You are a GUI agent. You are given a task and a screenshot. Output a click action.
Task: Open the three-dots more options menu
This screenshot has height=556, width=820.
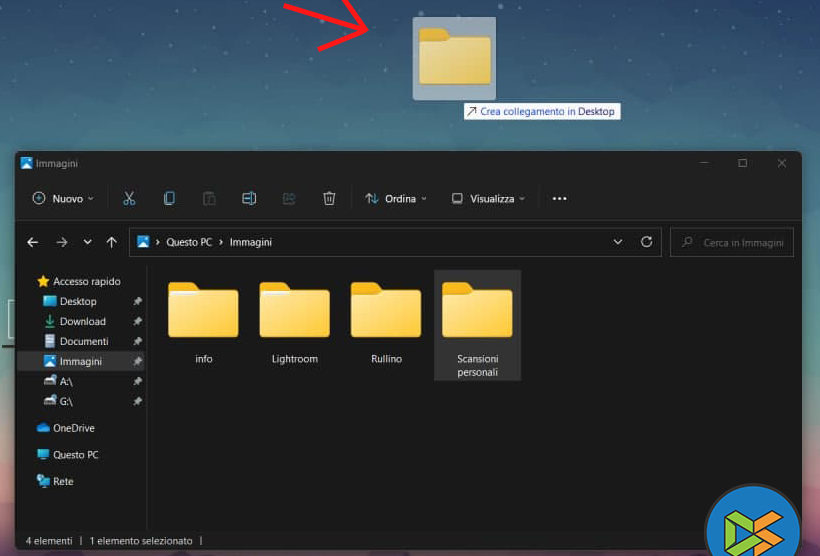click(560, 199)
